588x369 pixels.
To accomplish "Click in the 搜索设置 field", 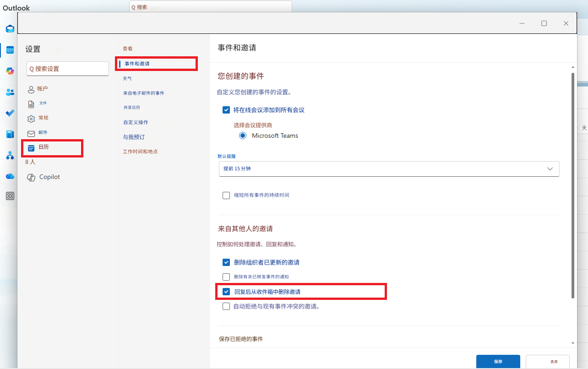I will coord(68,69).
